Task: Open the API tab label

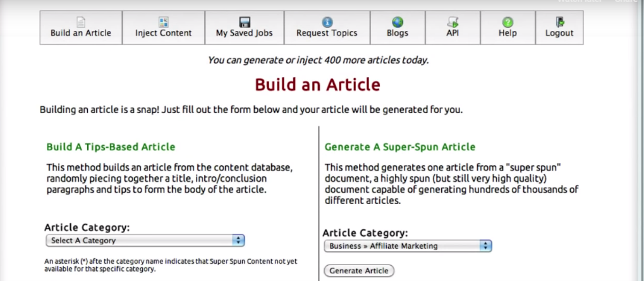Action: click(453, 33)
